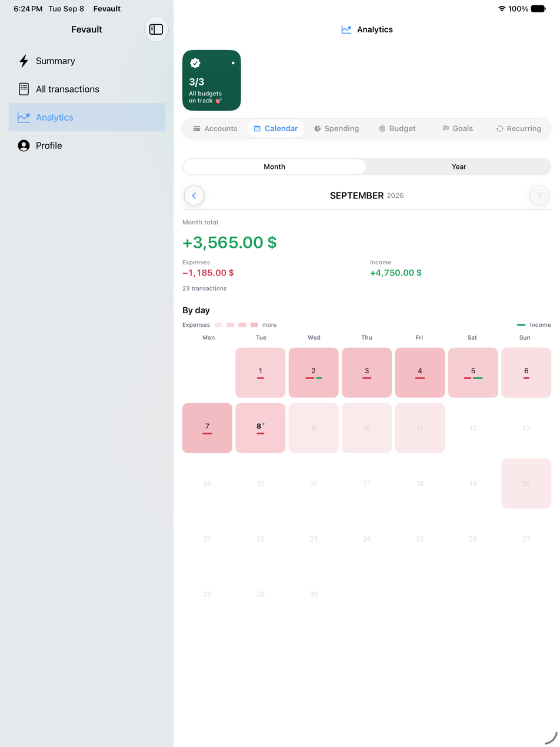Click the Profile person icon
Image resolution: width=560 pixels, height=747 pixels.
pos(24,145)
